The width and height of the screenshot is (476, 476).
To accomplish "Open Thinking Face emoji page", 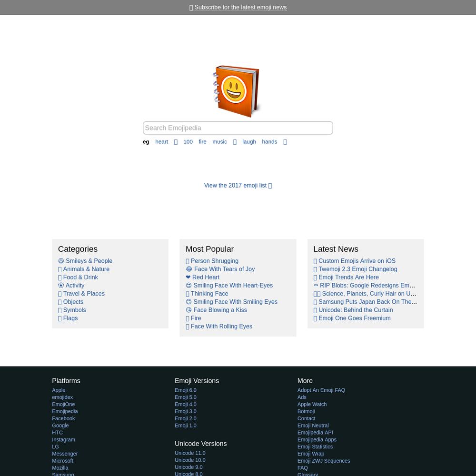I will click(x=207, y=294).
